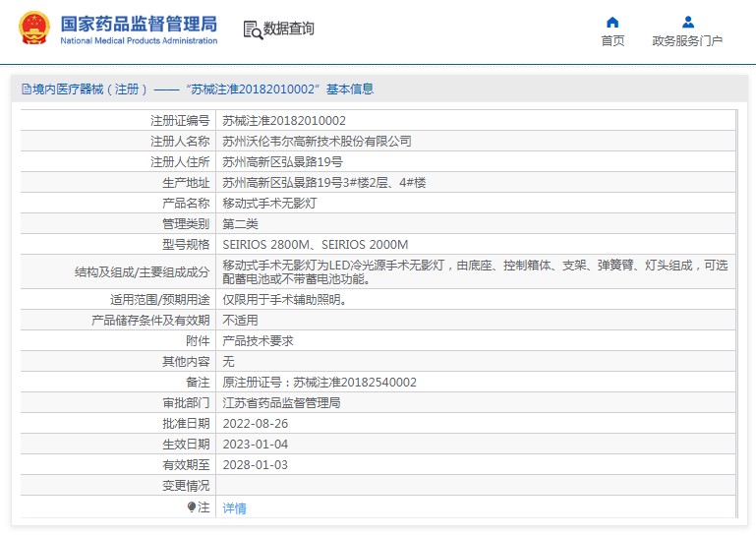Click 产品技术要求 attachment value
Viewport: 756px width, 536px height.
[x=258, y=341]
